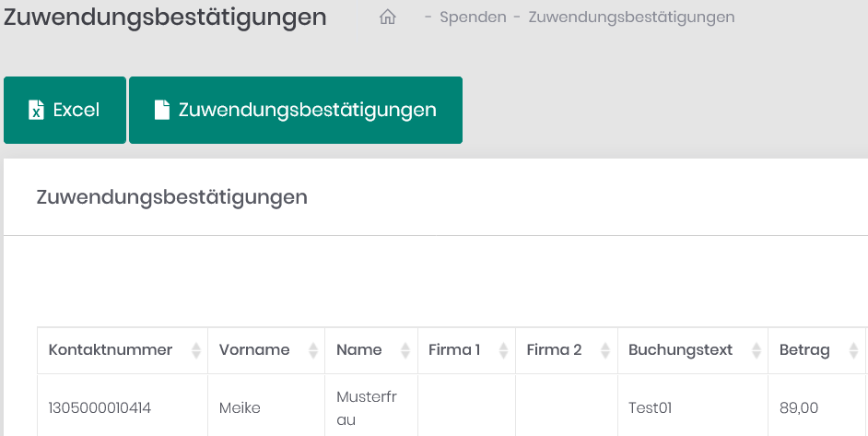Select contact number 1305000010414 cell
This screenshot has height=436, width=868.
pos(100,407)
